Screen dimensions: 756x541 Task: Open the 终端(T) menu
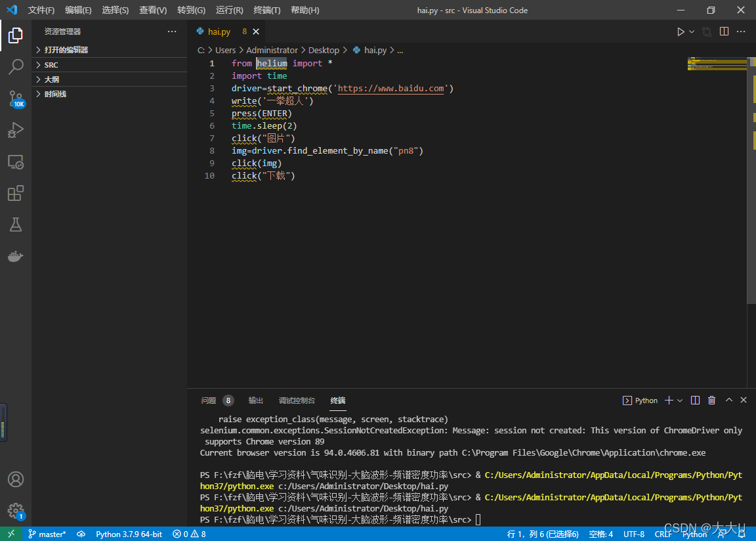pos(266,10)
